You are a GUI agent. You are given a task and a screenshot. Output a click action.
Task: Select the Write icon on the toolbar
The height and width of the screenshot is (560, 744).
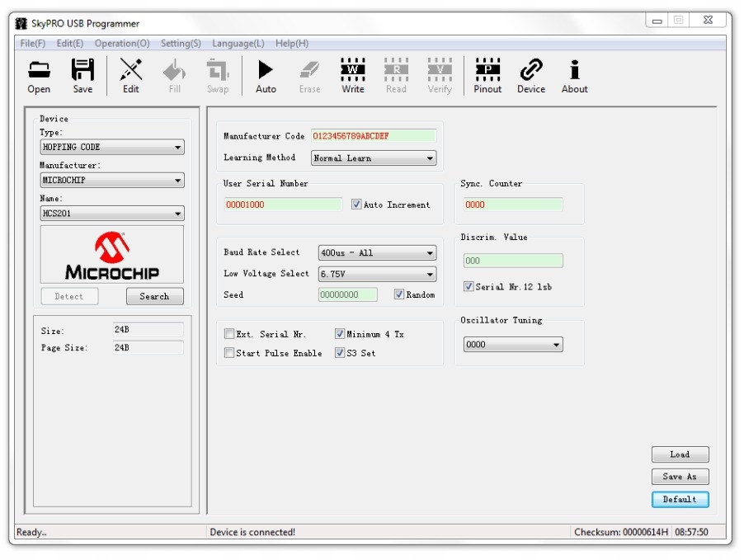pos(352,74)
